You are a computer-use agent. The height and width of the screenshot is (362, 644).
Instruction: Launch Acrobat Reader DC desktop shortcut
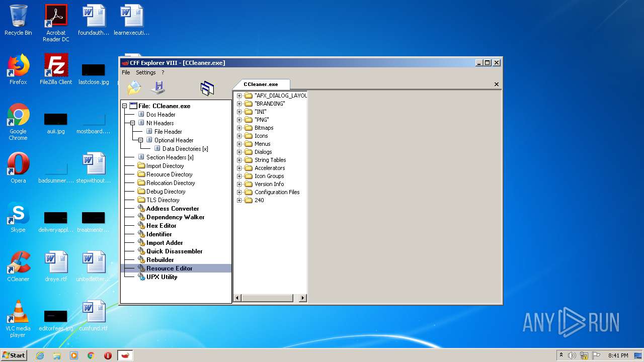[x=56, y=23]
